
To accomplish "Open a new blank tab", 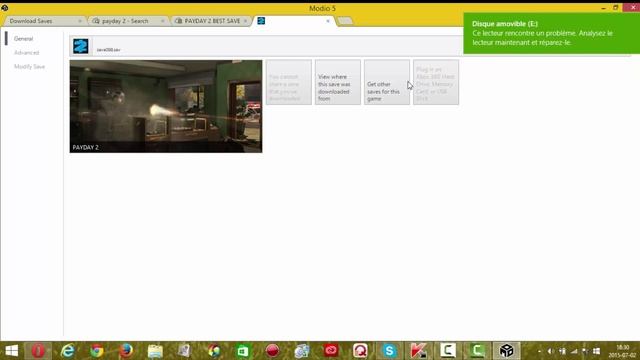I will pos(345,21).
